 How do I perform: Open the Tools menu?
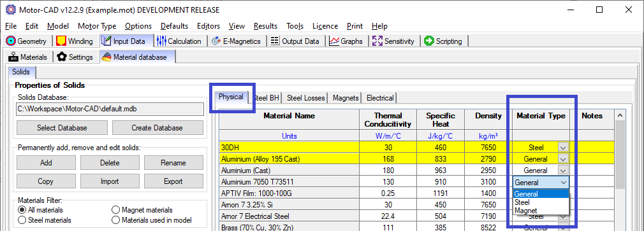pos(295,26)
